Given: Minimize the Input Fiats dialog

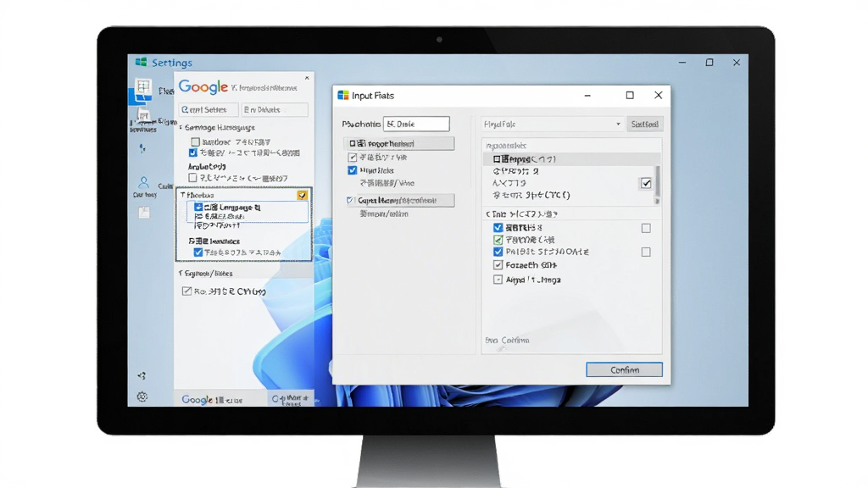Looking at the screenshot, I should coord(587,96).
